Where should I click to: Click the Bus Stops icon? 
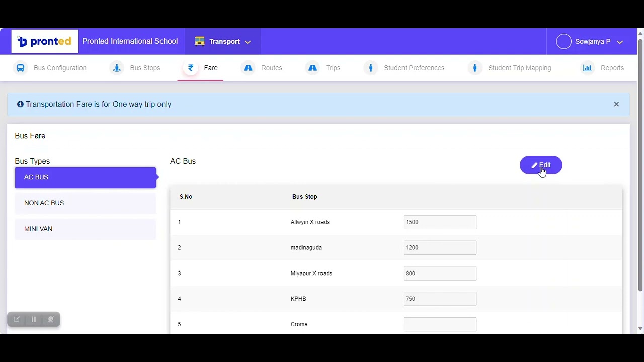[x=117, y=68]
